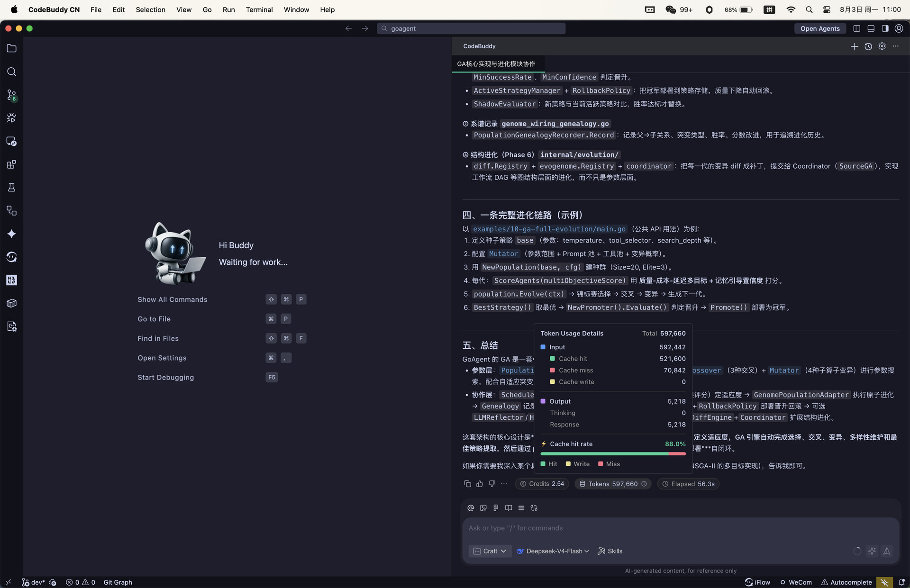Open the Explorer folder icon in sidebar

point(11,48)
